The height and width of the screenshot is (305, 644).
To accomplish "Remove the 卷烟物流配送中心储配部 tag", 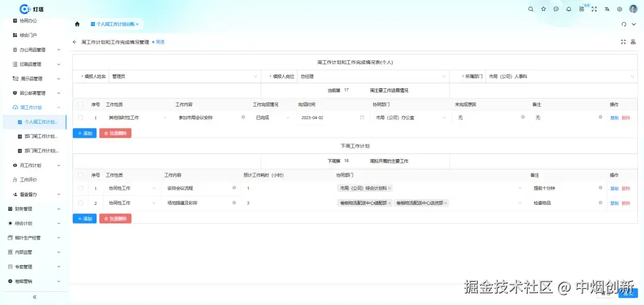I will coord(389,203).
